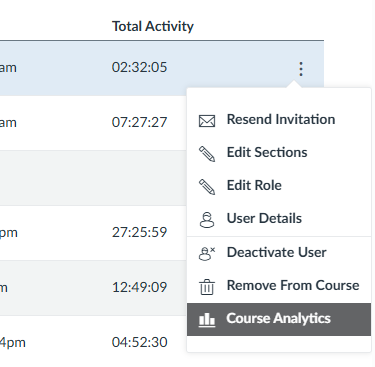Click the bar chart icon beside Course Analytics

coord(207,320)
